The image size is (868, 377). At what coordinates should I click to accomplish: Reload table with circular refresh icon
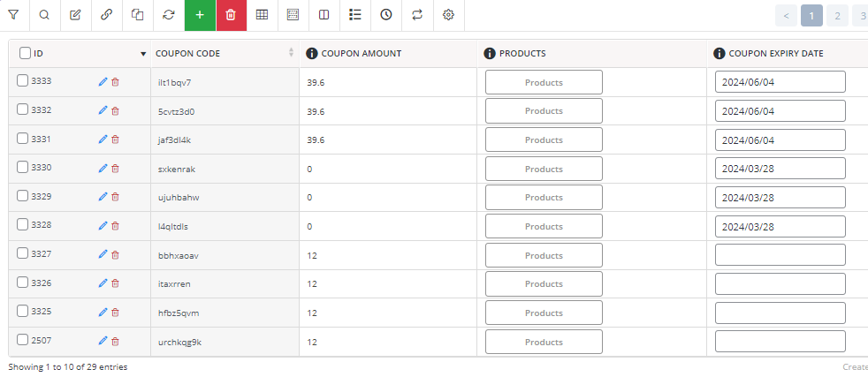pyautogui.click(x=169, y=16)
